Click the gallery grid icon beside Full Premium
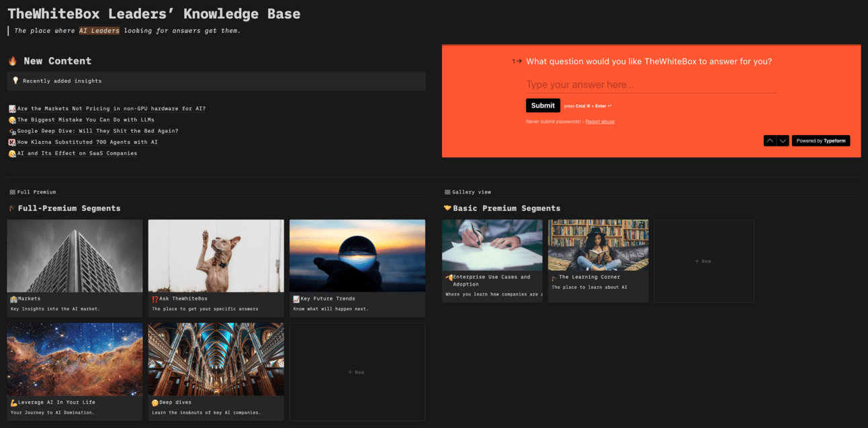Screen dimensions: 868x428 pos(13,192)
